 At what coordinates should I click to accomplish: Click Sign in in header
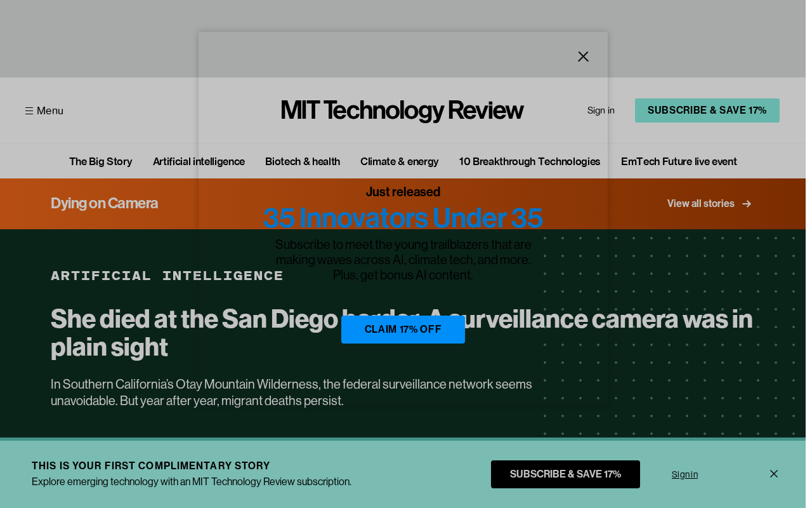tap(601, 110)
